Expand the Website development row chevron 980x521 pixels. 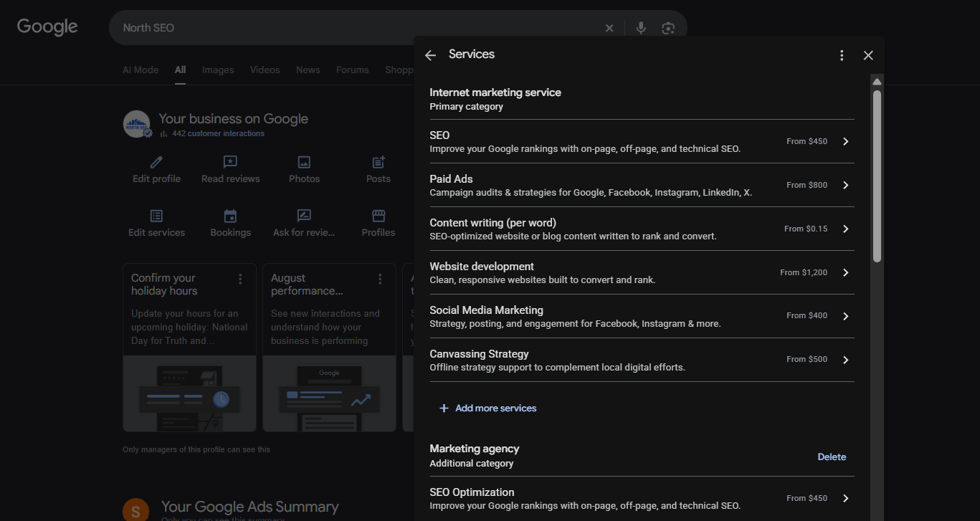846,272
